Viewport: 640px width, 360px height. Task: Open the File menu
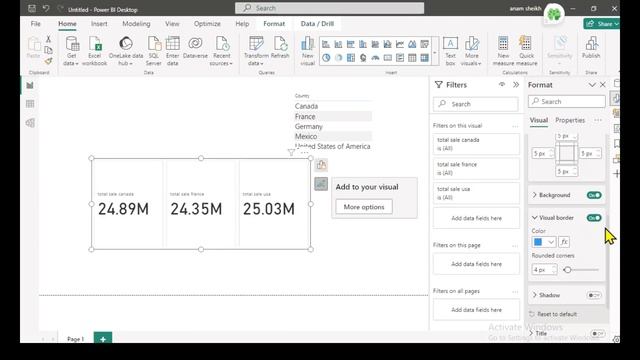pos(36,24)
